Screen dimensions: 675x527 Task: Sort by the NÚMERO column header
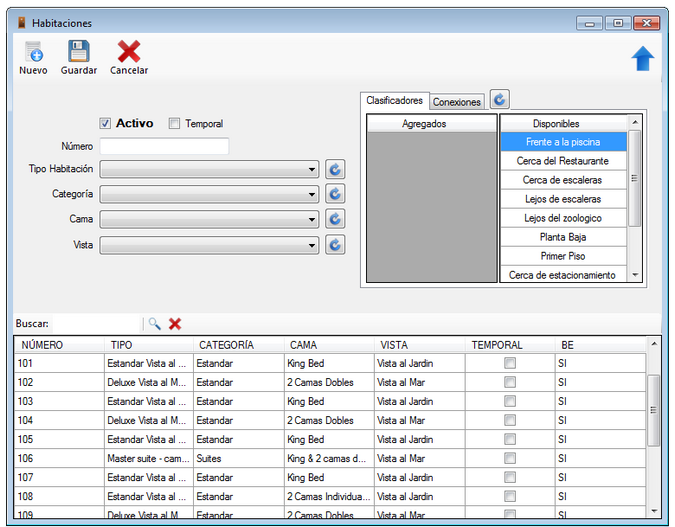click(59, 345)
